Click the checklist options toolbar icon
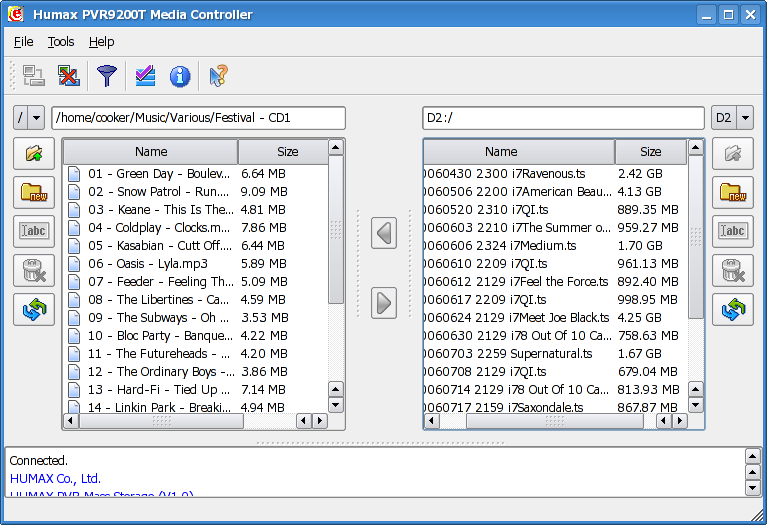Image resolution: width=767 pixels, height=525 pixels. point(145,76)
